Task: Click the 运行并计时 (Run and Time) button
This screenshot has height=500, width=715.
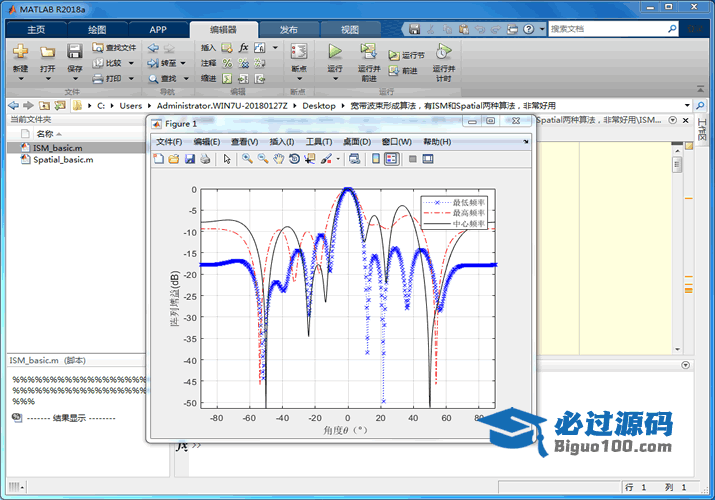Action: pos(444,63)
